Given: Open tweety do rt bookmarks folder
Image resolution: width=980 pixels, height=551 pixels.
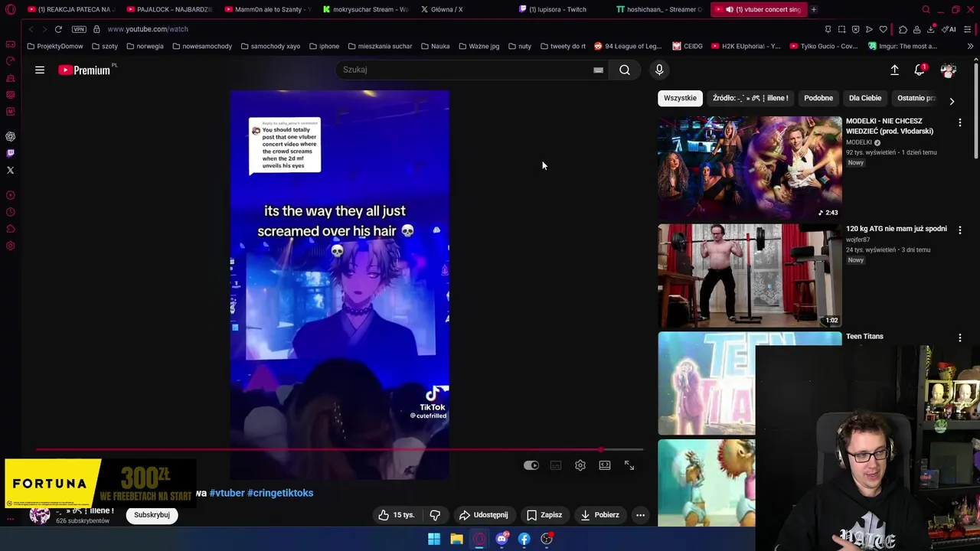Looking at the screenshot, I should click(563, 46).
